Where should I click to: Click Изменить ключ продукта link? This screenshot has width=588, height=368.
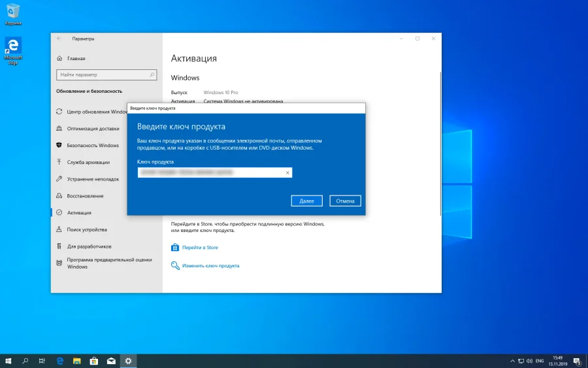click(210, 266)
